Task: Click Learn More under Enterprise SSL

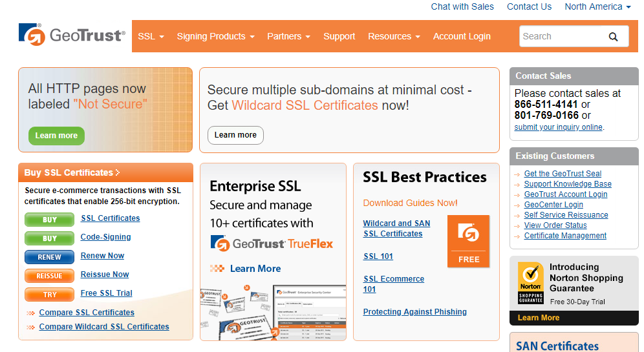Action: [x=255, y=269]
